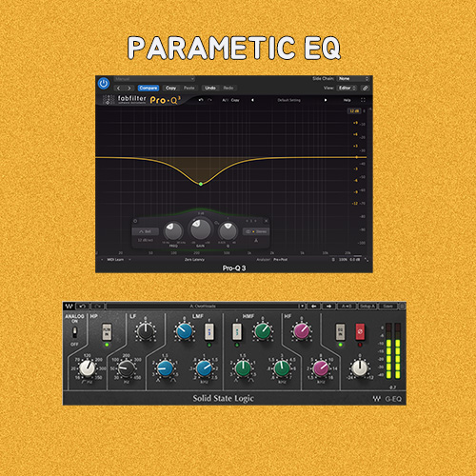The image size is (476, 476).
Task: Click the Waves redo arrow button
Action: pyautogui.click(x=98, y=307)
